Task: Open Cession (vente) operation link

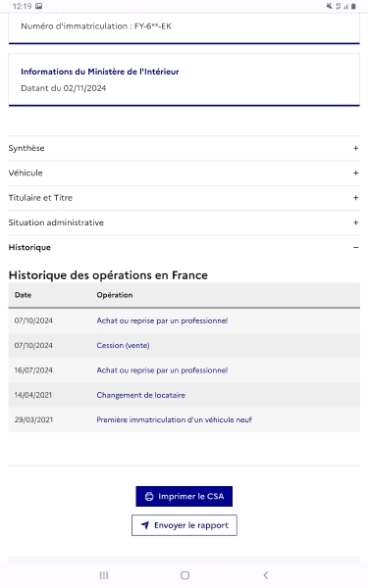Action: point(123,345)
